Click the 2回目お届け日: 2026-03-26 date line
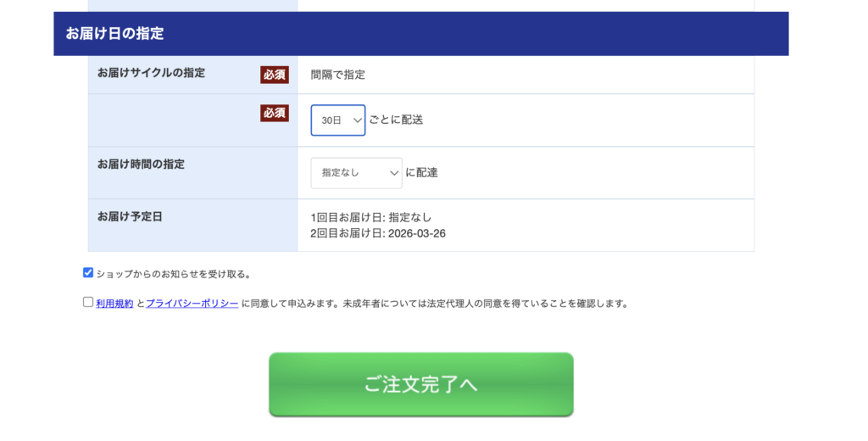This screenshot has height=441, width=868. click(377, 233)
